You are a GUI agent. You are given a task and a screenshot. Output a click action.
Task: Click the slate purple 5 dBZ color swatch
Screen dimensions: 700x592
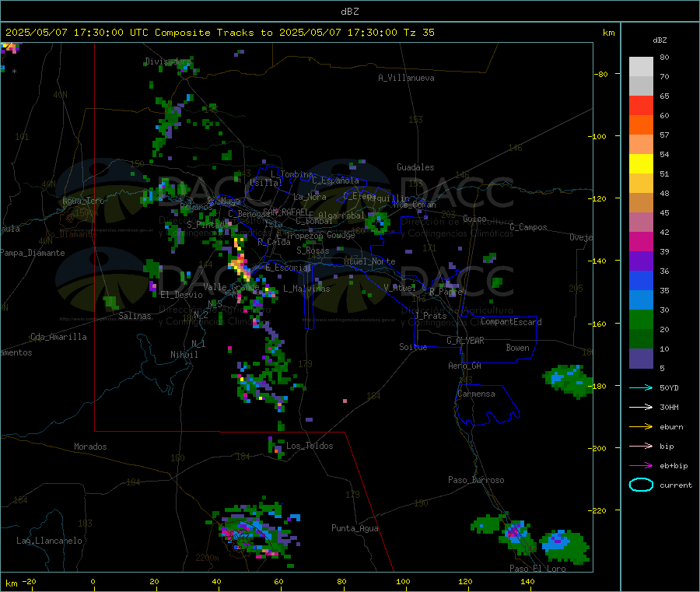click(641, 359)
